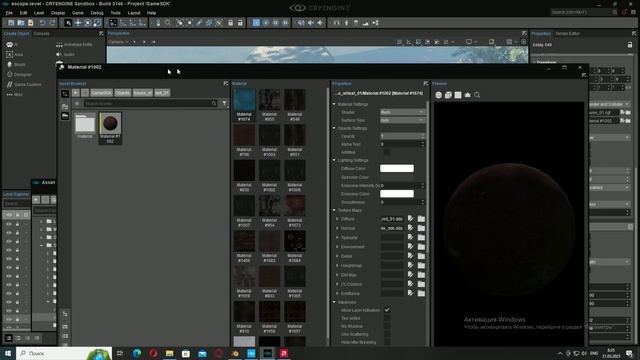The image size is (640, 360).
Task: Expand the Normal texture map row
Action: [x=338, y=228]
